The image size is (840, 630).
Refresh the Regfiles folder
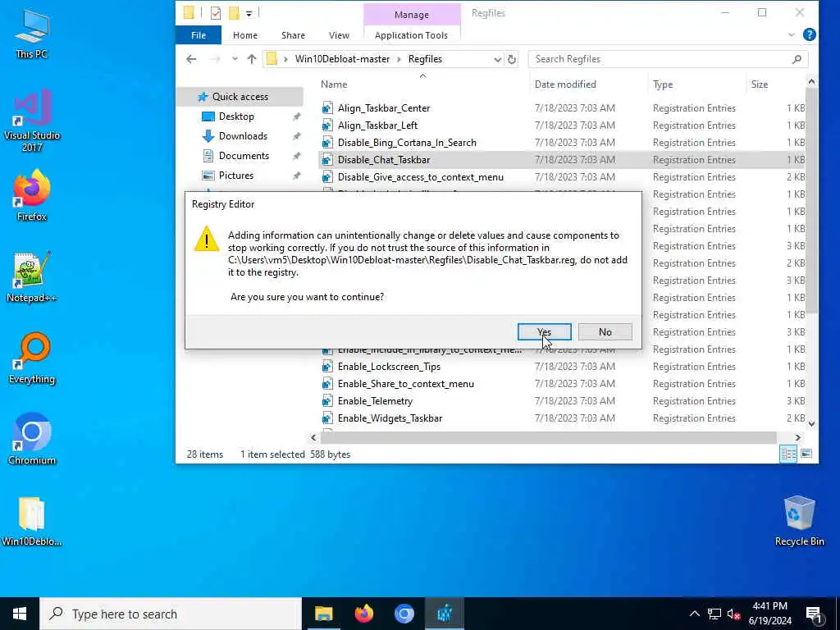coord(512,59)
